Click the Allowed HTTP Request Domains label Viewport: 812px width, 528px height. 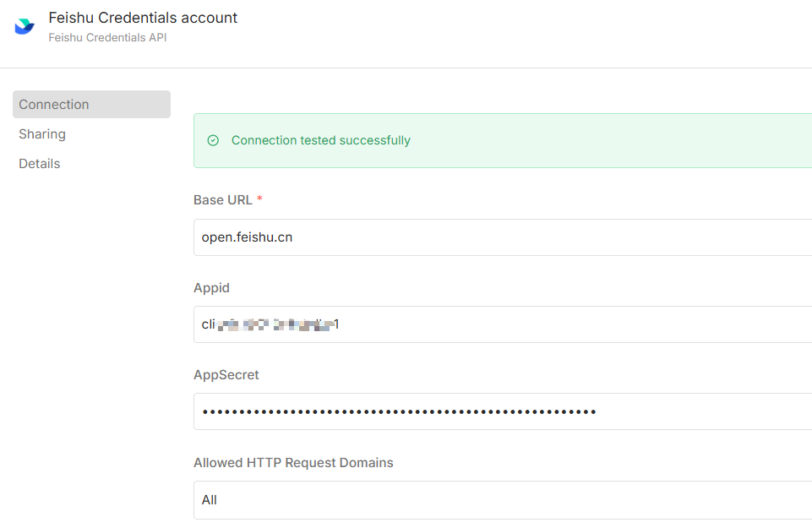(x=293, y=463)
